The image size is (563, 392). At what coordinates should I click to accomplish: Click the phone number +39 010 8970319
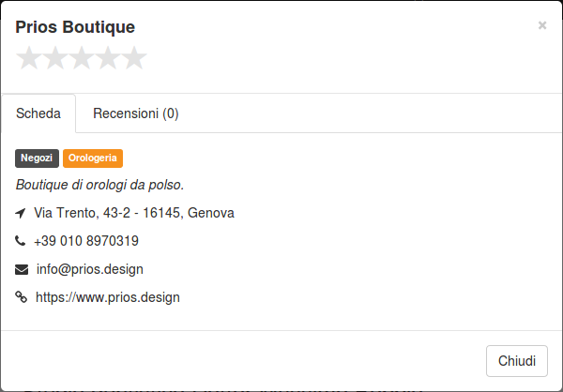pos(86,241)
